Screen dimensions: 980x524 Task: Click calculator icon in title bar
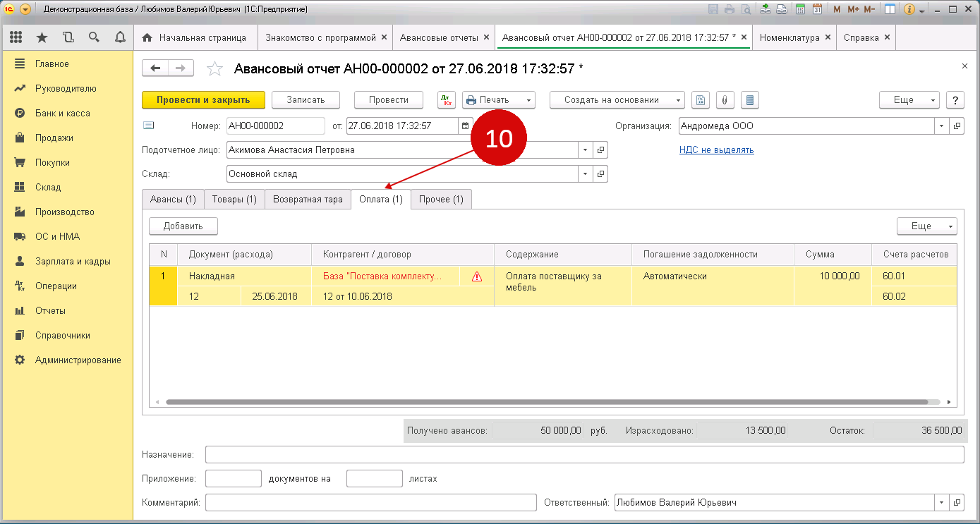click(x=800, y=9)
